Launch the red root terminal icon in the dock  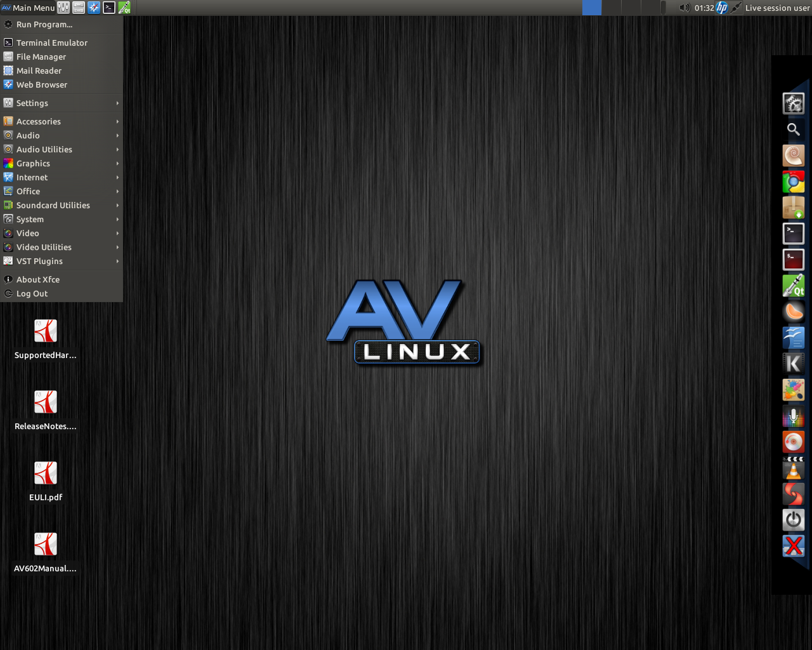pos(794,260)
